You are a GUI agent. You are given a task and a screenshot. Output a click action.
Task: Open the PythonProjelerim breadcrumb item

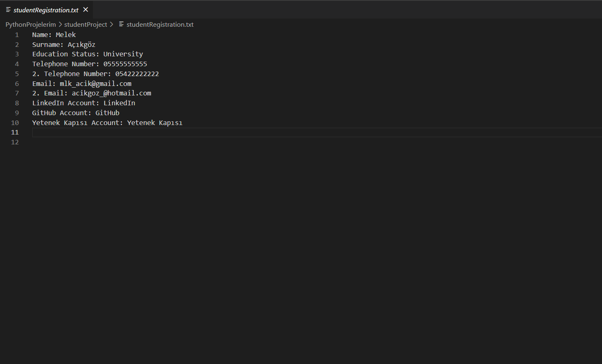30,24
